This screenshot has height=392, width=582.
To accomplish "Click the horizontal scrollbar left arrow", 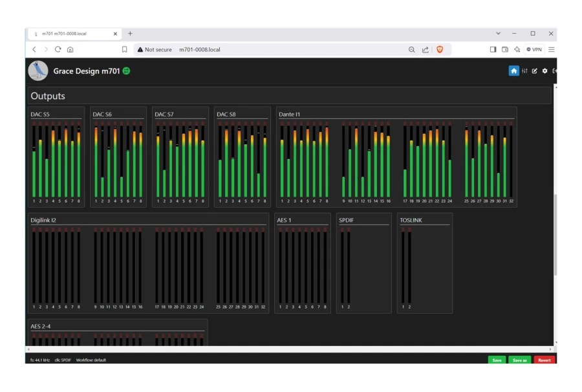I will coord(28,349).
